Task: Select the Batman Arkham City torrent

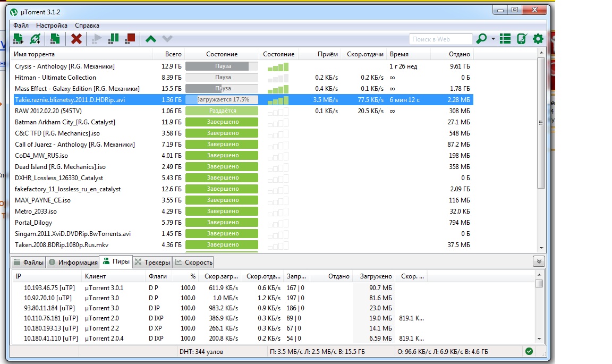Action: click(x=243, y=122)
